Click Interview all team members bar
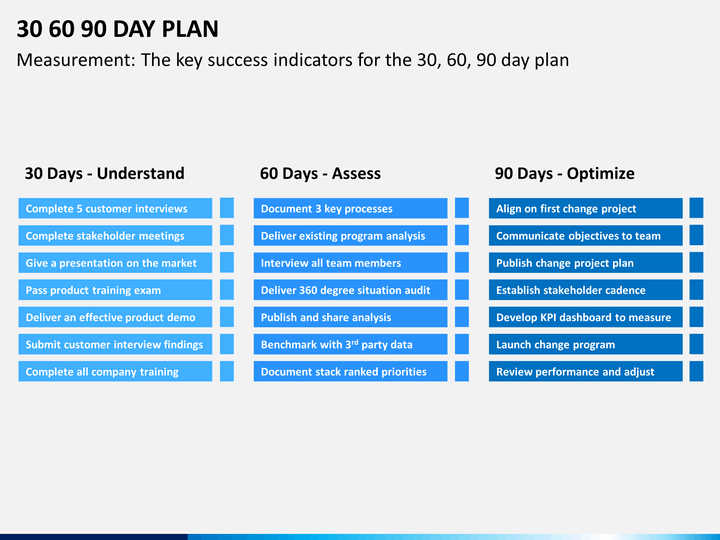 click(350, 263)
